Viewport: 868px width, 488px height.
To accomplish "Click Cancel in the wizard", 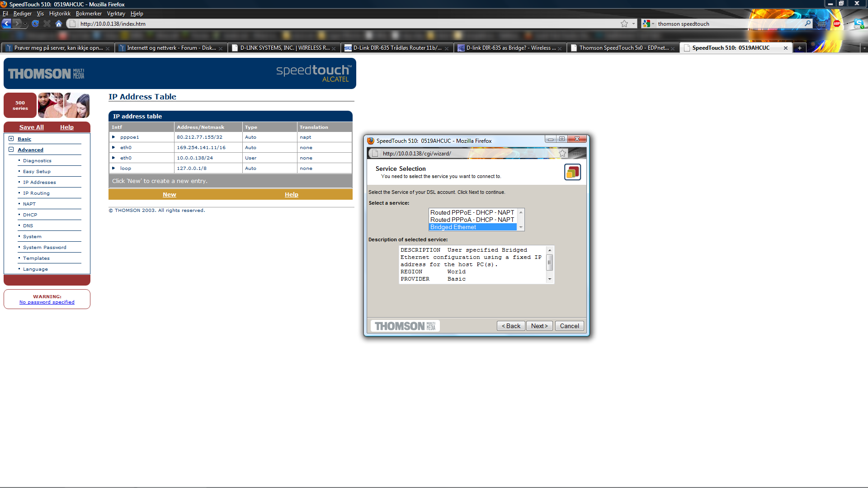I will click(x=570, y=326).
